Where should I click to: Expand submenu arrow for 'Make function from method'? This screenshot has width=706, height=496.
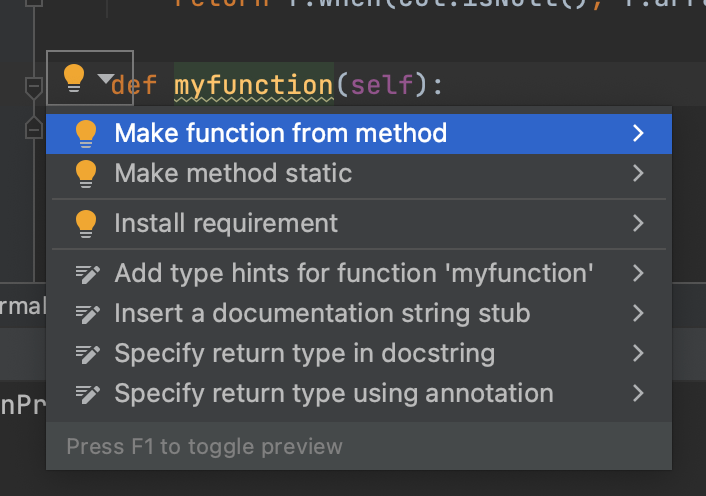click(x=638, y=133)
